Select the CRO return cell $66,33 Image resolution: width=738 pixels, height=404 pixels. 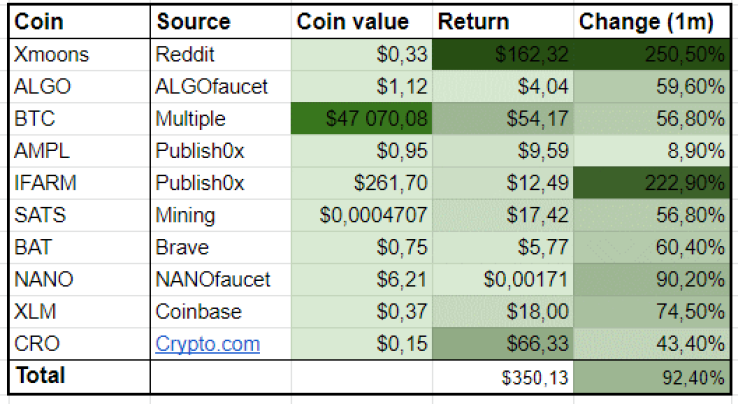(x=503, y=343)
